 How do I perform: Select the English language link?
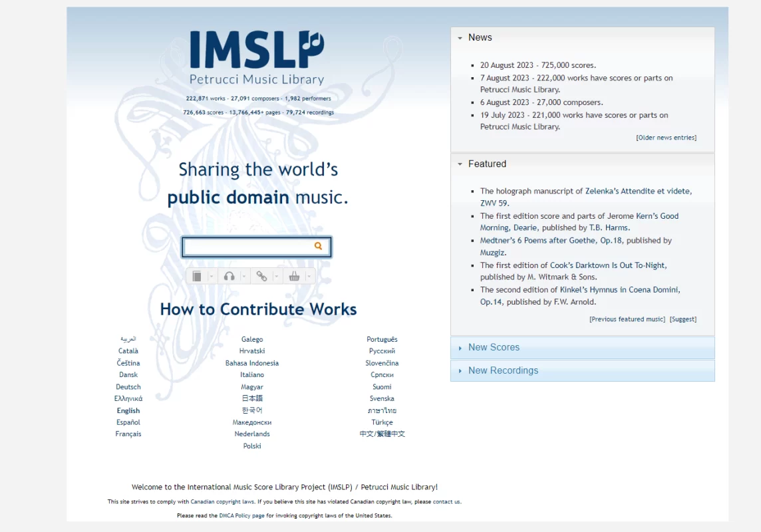pos(128,411)
